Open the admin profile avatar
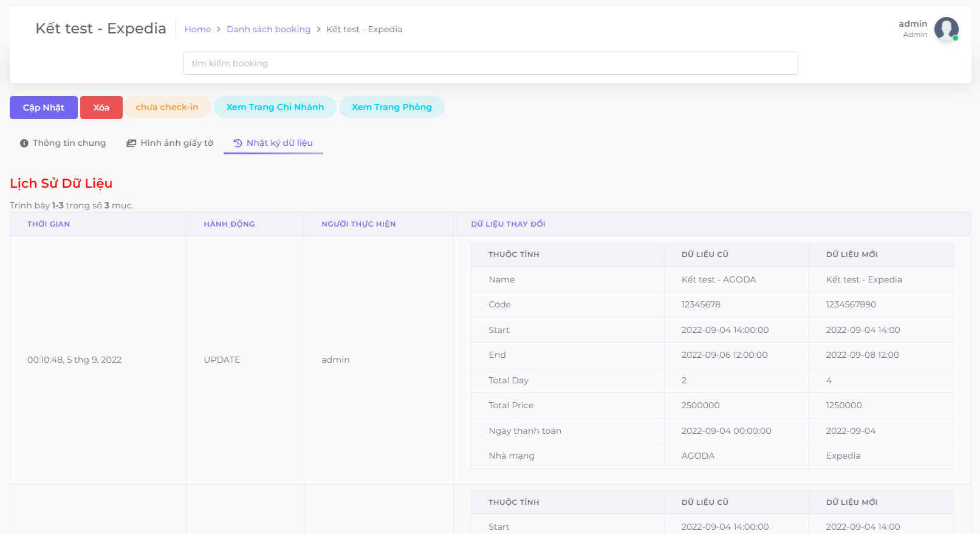Image resolution: width=980 pixels, height=534 pixels. click(945, 29)
